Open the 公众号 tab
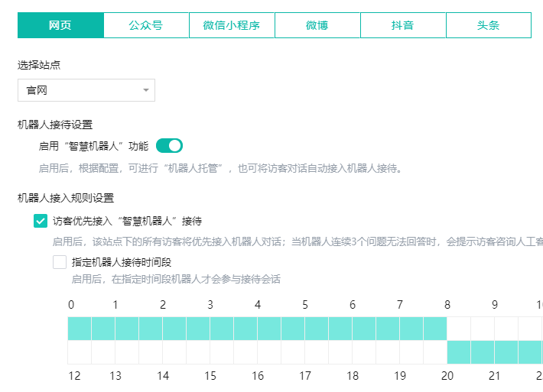The width and height of the screenshot is (543, 392). coord(145,25)
